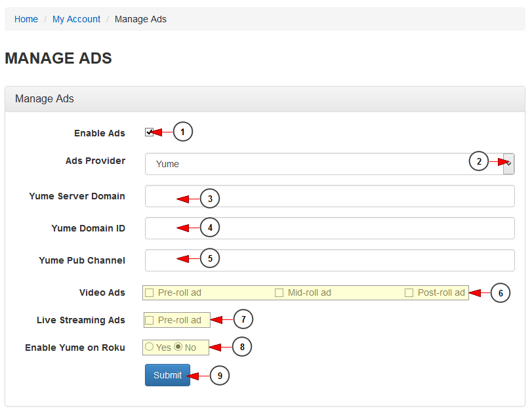
Task: Select Yes for Enable Yume on Roku
Action: [x=150, y=347]
